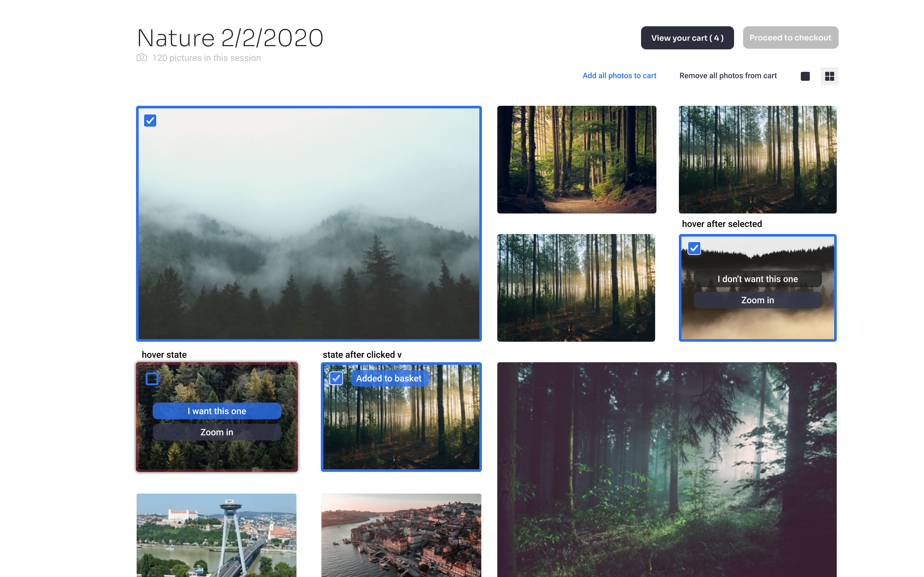Screen dimensions: 924x577
Task: Click 'Remove all photos from cart'
Action: pos(728,76)
